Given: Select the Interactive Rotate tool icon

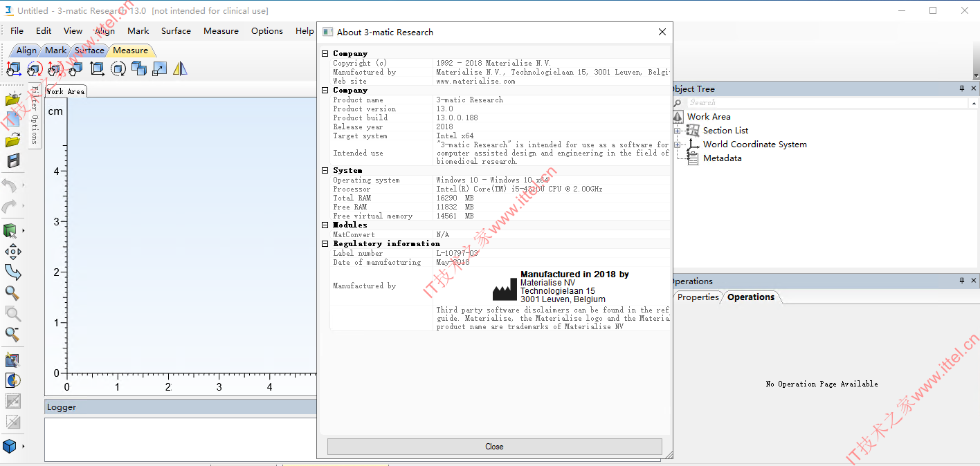Looking at the screenshot, I should [x=35, y=68].
